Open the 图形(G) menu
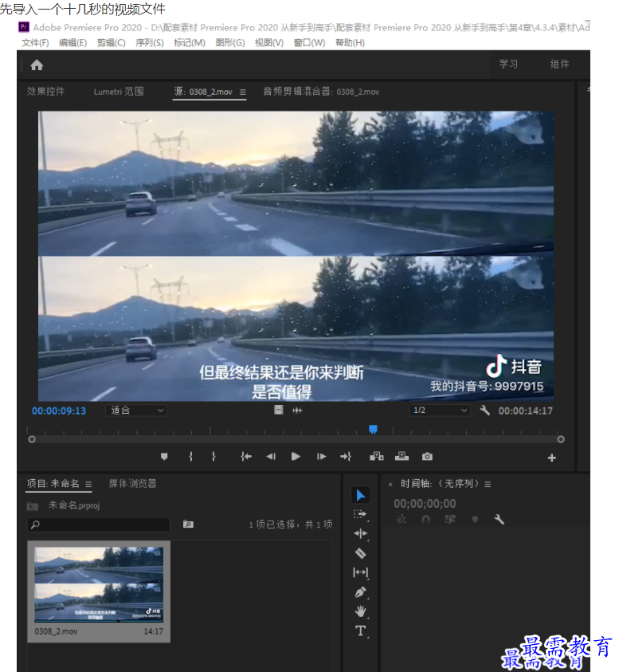The image size is (619, 672). click(x=230, y=43)
